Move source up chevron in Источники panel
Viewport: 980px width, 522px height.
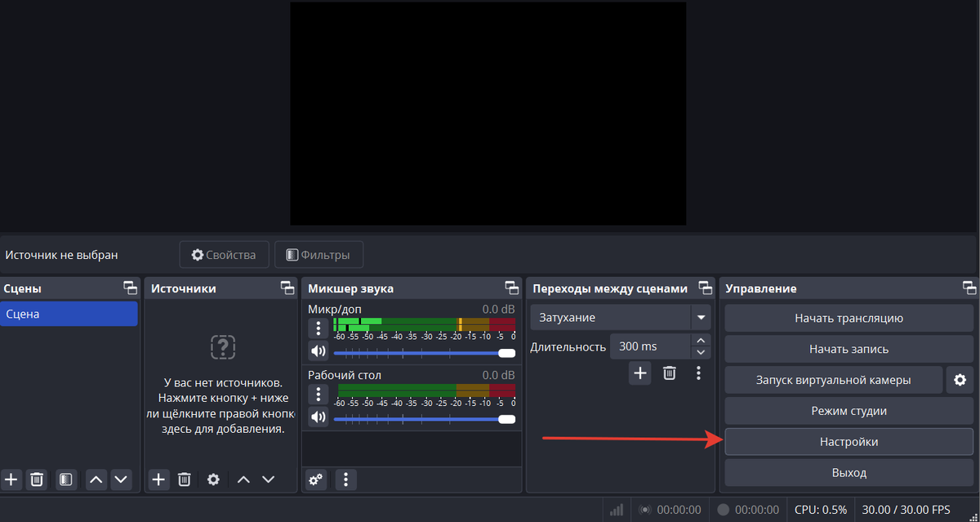point(243,480)
